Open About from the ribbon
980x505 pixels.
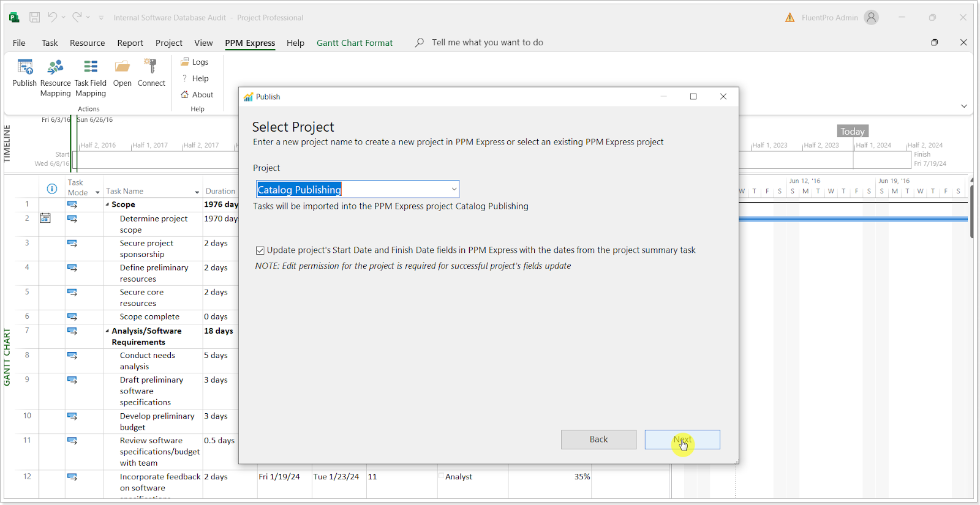pyautogui.click(x=197, y=95)
